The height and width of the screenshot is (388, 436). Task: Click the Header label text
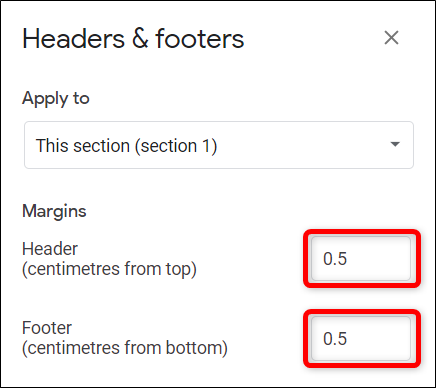coord(50,249)
